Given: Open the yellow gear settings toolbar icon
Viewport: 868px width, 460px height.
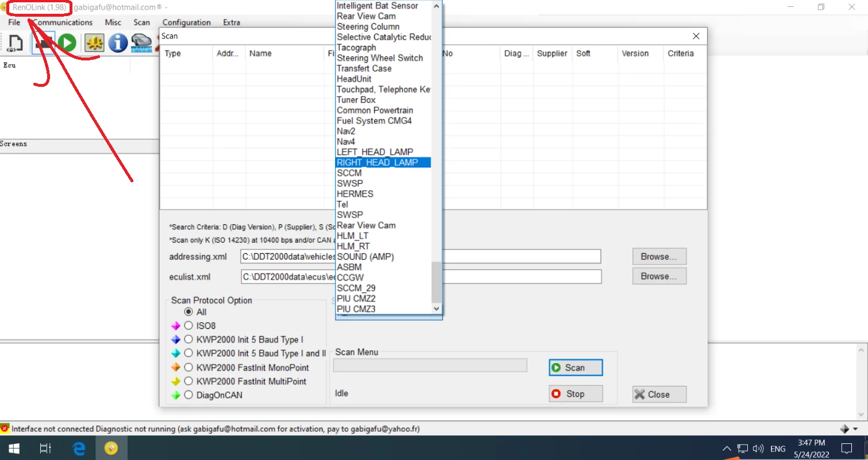Looking at the screenshot, I should click(94, 43).
